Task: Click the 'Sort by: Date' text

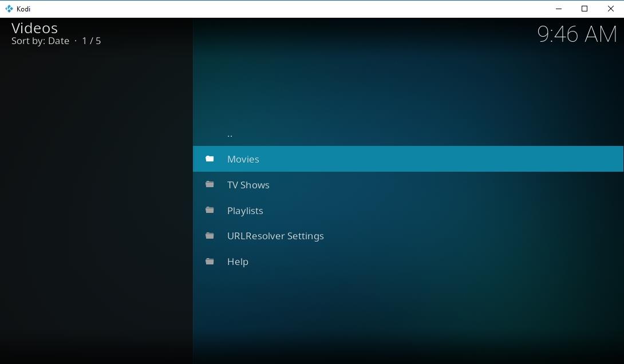Action: pos(40,41)
